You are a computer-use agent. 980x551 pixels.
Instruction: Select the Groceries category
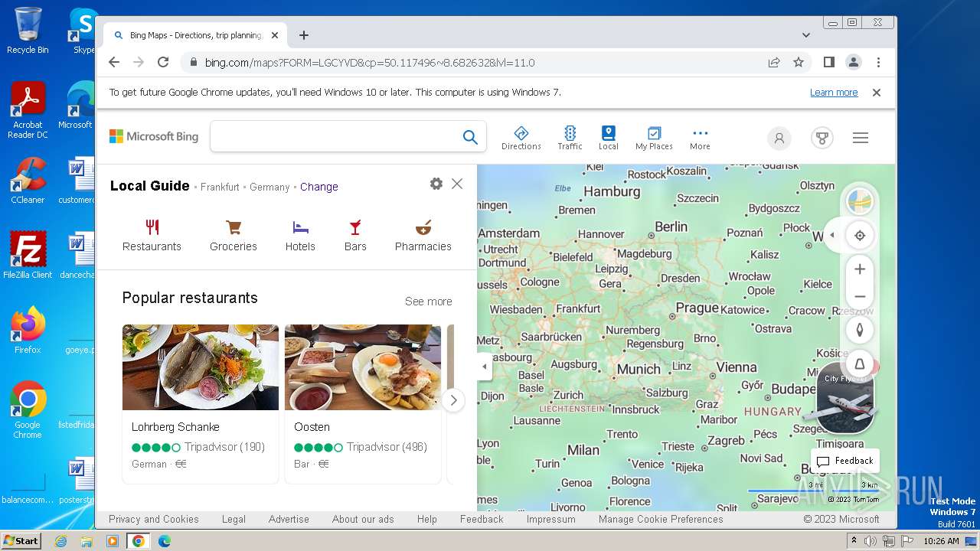pyautogui.click(x=234, y=236)
